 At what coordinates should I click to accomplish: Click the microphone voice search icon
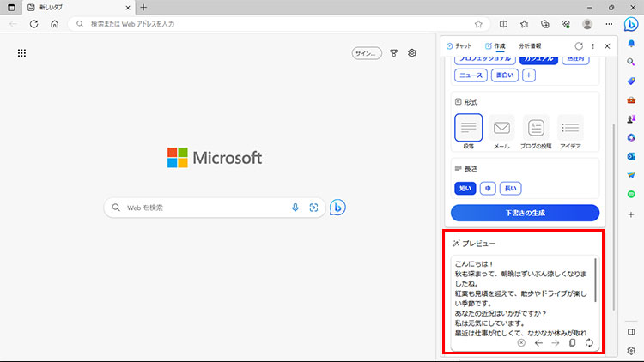[295, 208]
